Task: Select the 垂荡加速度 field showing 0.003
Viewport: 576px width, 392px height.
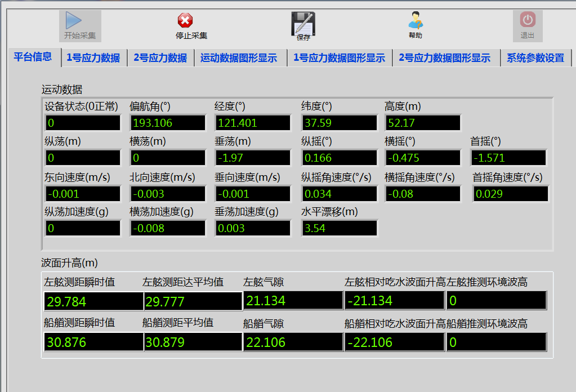Action: [x=253, y=228]
